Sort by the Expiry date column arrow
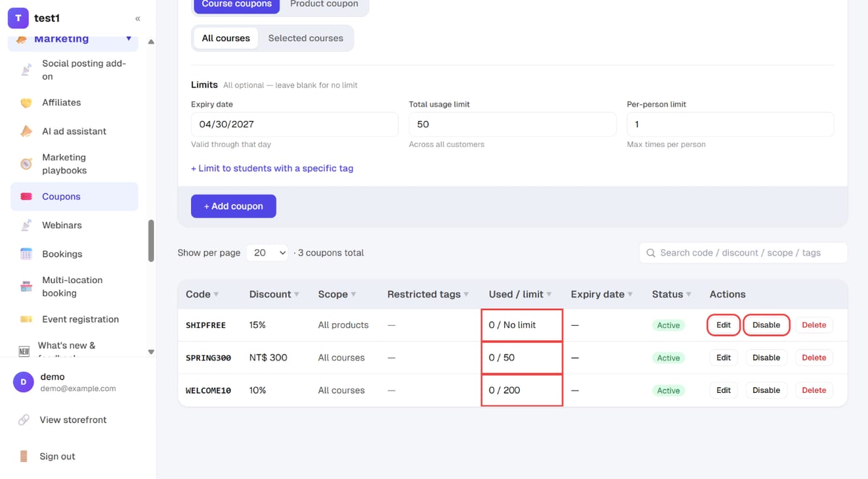 (630, 294)
